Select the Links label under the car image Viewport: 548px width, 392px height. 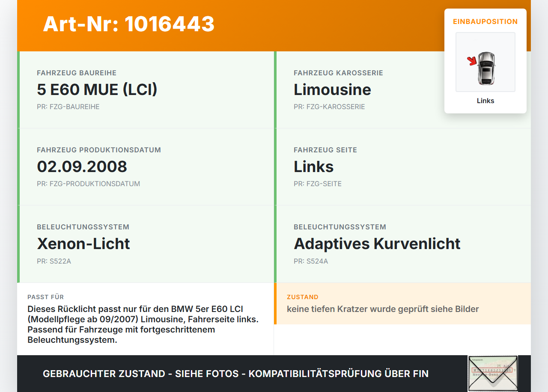pos(485,101)
